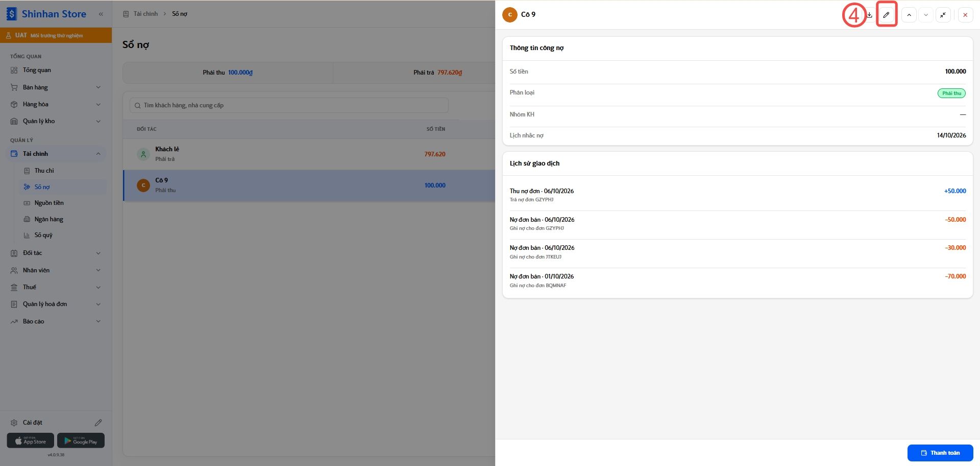Click the Khách lẻ avatar icon

click(x=143, y=154)
